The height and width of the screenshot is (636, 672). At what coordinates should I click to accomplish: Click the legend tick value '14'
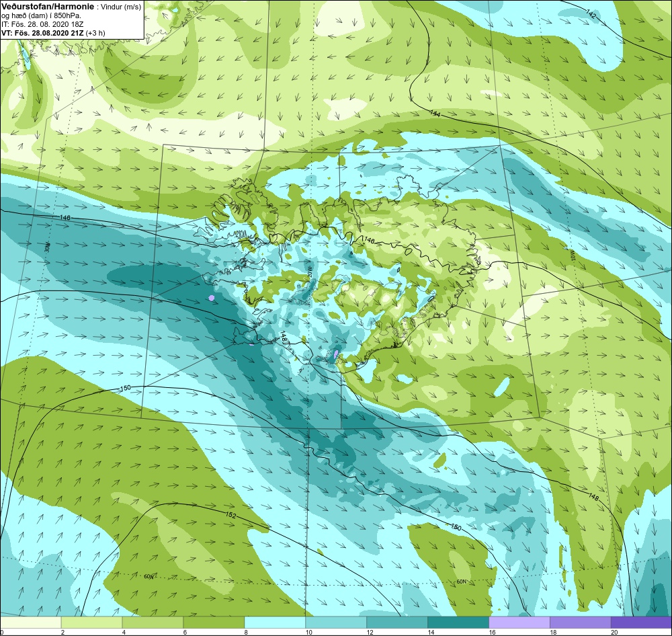point(431,632)
